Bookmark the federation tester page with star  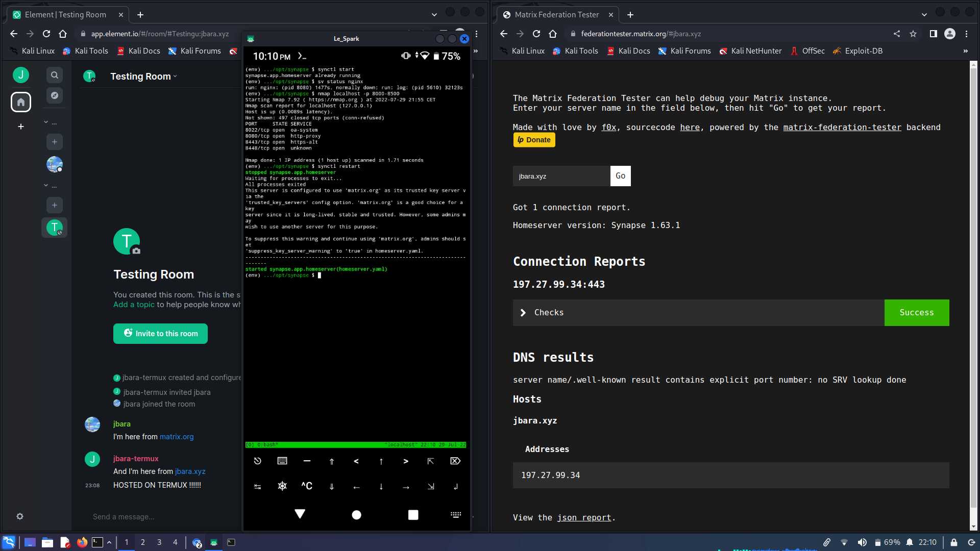tap(913, 34)
